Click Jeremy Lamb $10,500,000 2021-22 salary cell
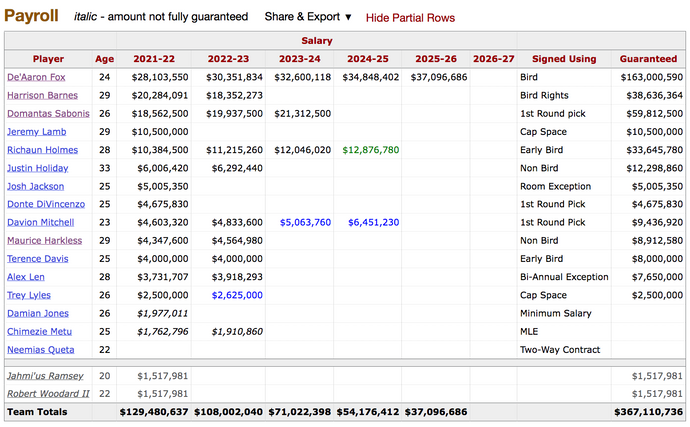 pos(160,132)
